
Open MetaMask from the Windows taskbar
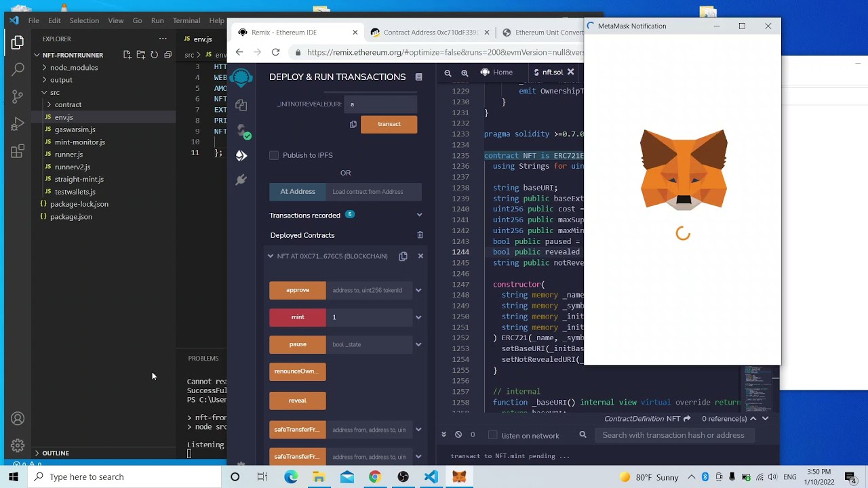click(459, 477)
